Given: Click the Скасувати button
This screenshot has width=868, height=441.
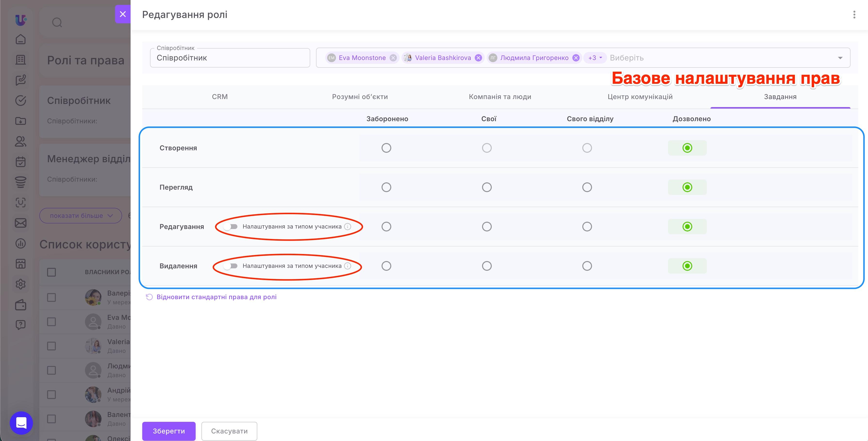Looking at the screenshot, I should click(229, 431).
